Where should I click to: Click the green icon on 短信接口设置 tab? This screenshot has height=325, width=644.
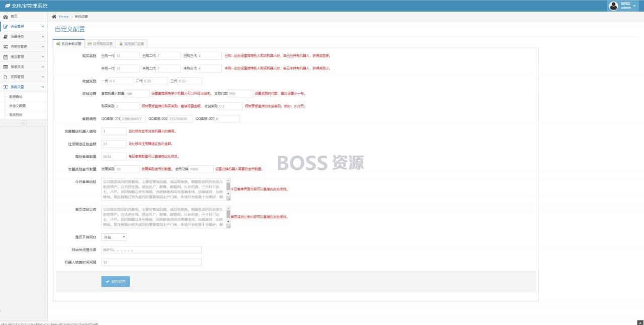coord(121,44)
